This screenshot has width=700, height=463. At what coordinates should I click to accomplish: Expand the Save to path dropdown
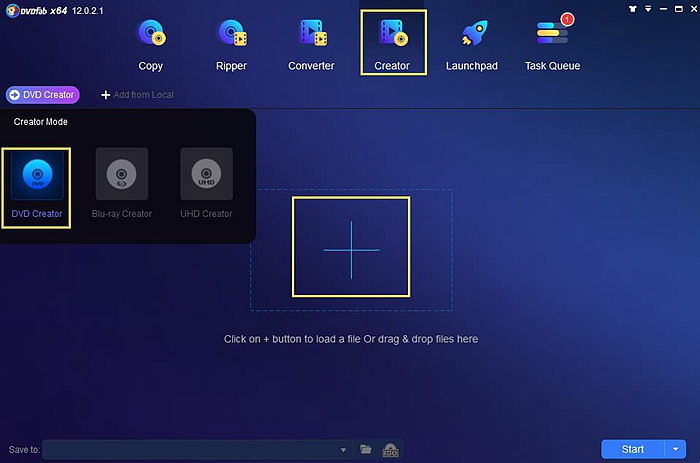(343, 450)
